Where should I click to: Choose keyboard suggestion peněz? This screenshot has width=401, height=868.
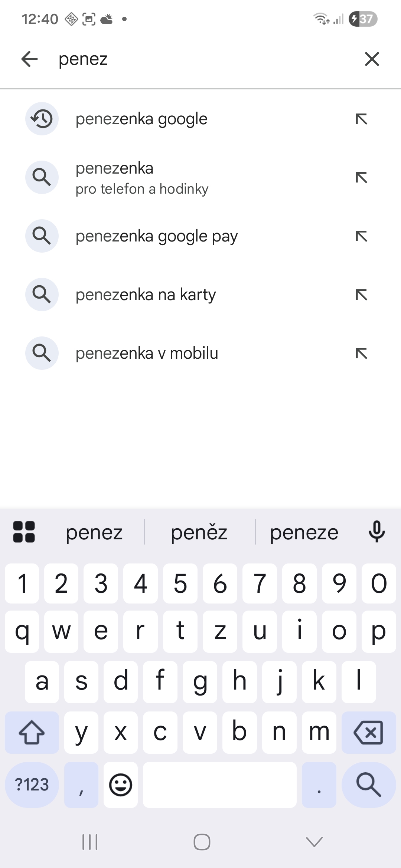[x=199, y=533]
